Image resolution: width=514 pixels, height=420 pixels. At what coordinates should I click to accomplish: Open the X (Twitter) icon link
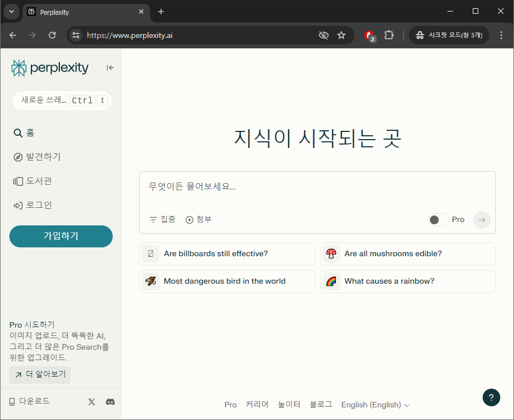pos(91,402)
